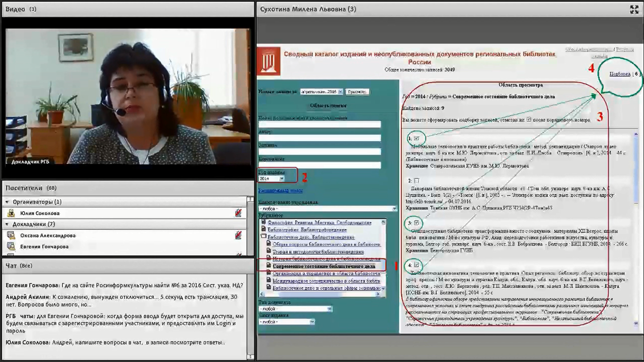
Task: Click the full-screen icon in share panel
Action: tap(634, 10)
